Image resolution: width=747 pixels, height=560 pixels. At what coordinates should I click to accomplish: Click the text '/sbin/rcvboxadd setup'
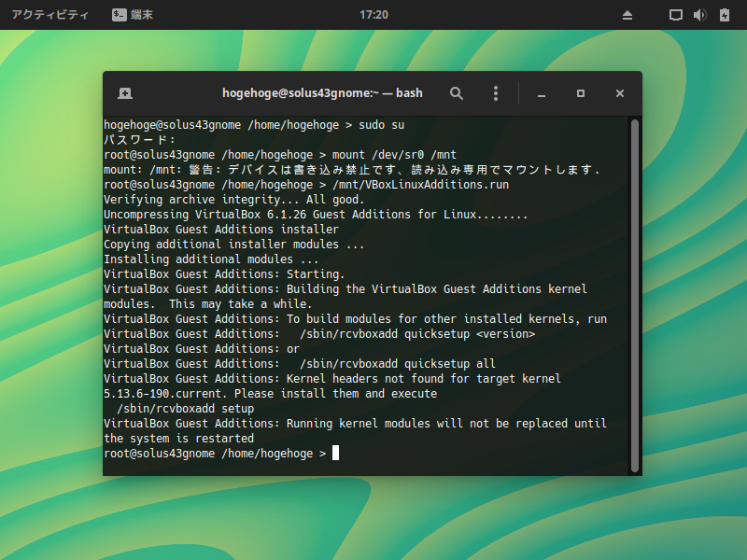(185, 409)
